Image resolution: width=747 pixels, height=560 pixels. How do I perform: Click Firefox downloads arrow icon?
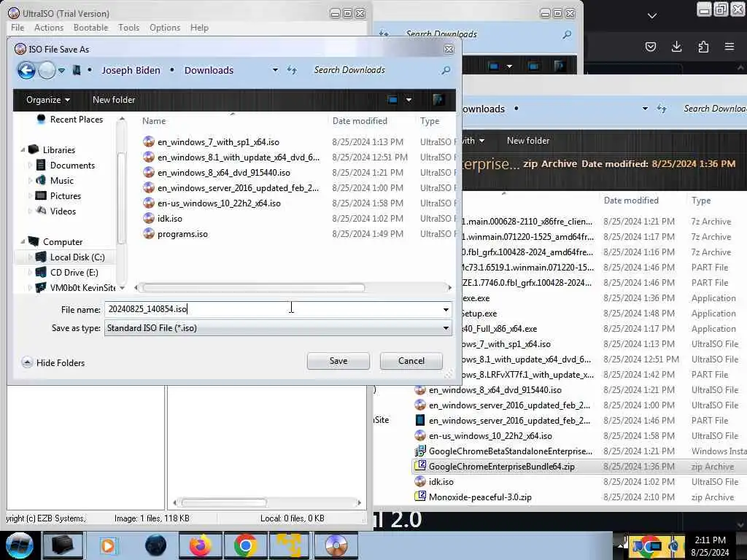pyautogui.click(x=676, y=47)
